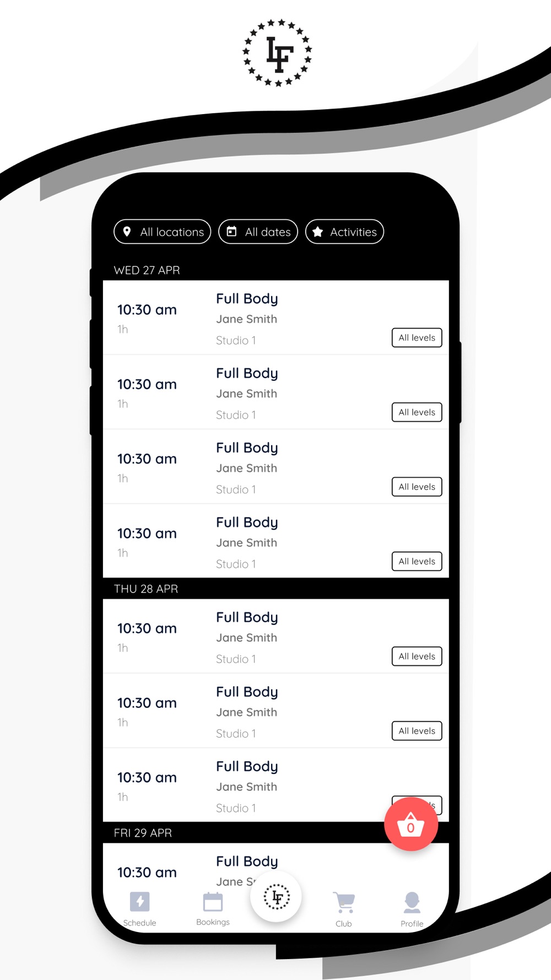Image resolution: width=551 pixels, height=980 pixels.
Task: Select first Full Body class on Wed 27 Apr
Action: pos(275,317)
